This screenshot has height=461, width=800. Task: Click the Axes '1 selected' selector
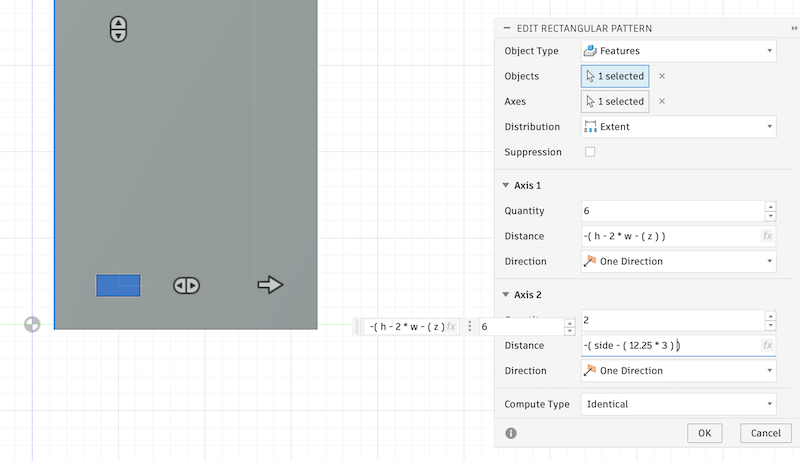[x=615, y=101]
